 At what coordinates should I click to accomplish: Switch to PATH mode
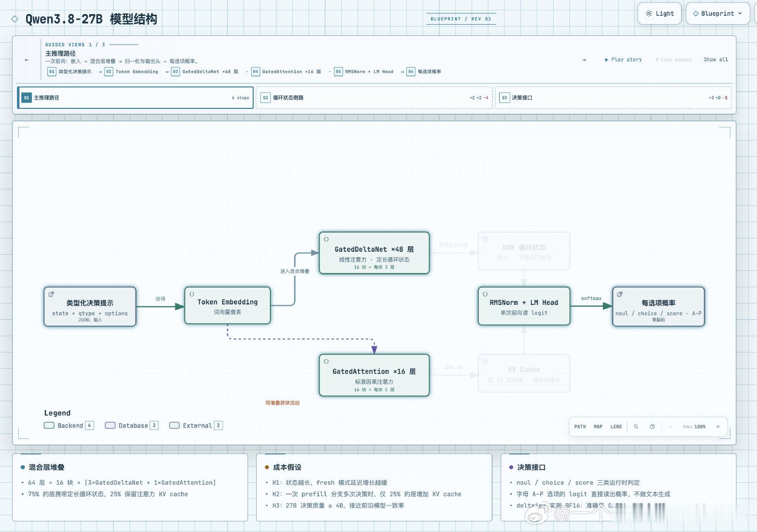tap(580, 427)
